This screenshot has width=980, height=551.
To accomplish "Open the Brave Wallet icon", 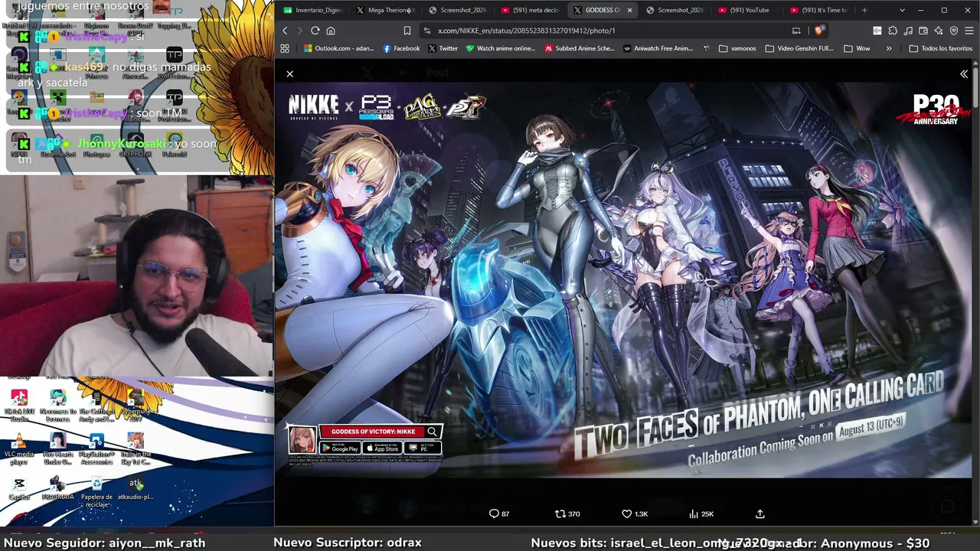I will [x=923, y=31].
